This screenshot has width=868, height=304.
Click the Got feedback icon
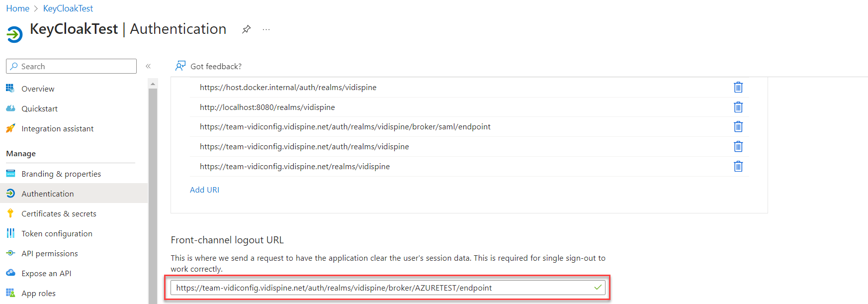tap(180, 66)
